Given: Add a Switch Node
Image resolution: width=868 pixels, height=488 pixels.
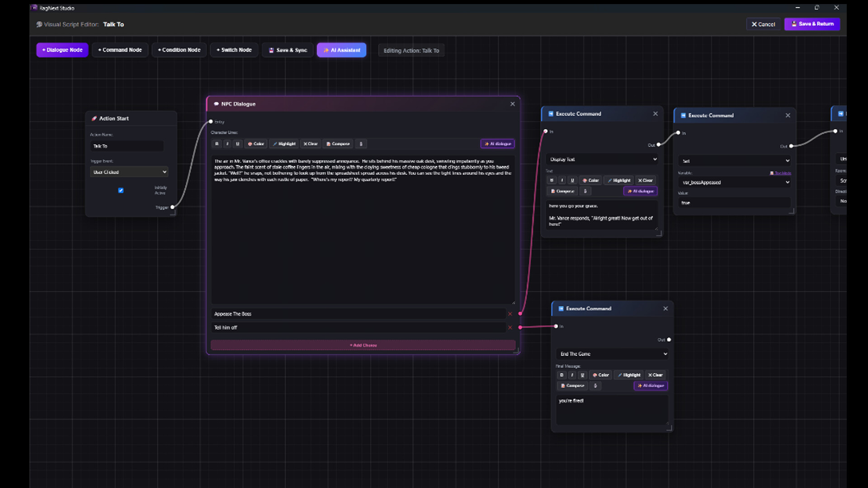Looking at the screenshot, I should 234,50.
